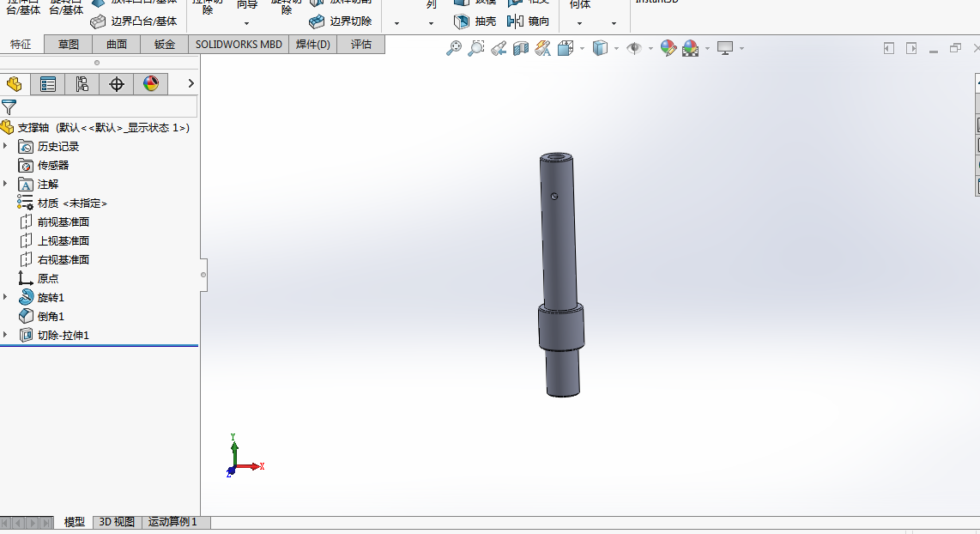The image size is (980, 534).
Task: Click the View Settings monitor icon
Action: tap(725, 48)
